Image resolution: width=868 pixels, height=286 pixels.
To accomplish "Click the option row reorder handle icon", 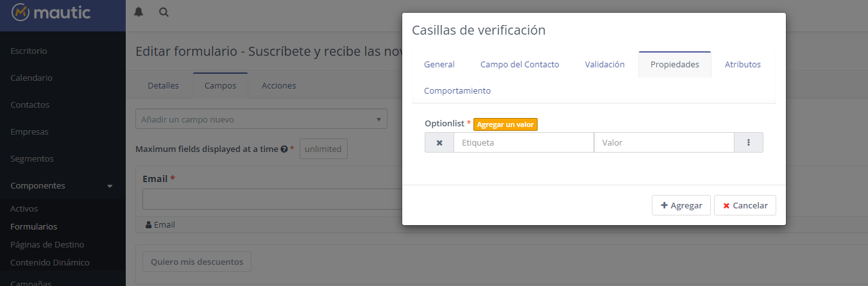I will [x=749, y=142].
